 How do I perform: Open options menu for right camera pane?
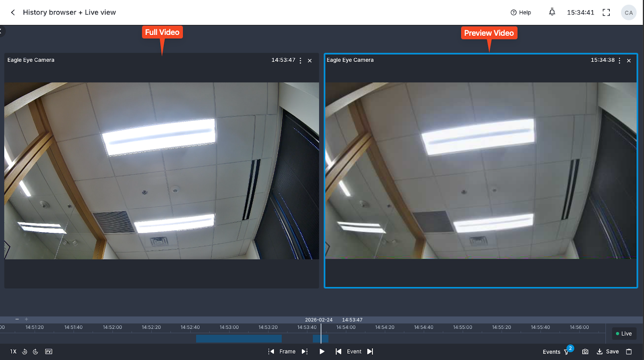pyautogui.click(x=619, y=60)
